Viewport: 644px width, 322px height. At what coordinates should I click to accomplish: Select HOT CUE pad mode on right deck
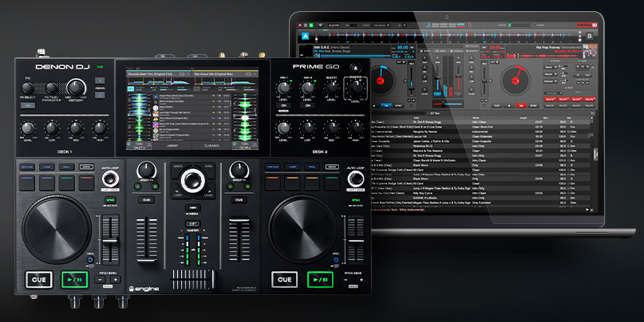click(273, 167)
